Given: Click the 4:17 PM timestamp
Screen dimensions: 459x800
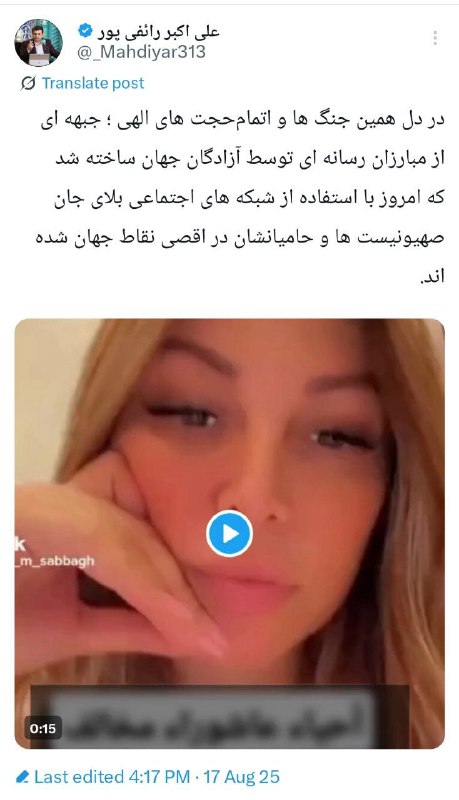Looking at the screenshot, I should point(159,777).
